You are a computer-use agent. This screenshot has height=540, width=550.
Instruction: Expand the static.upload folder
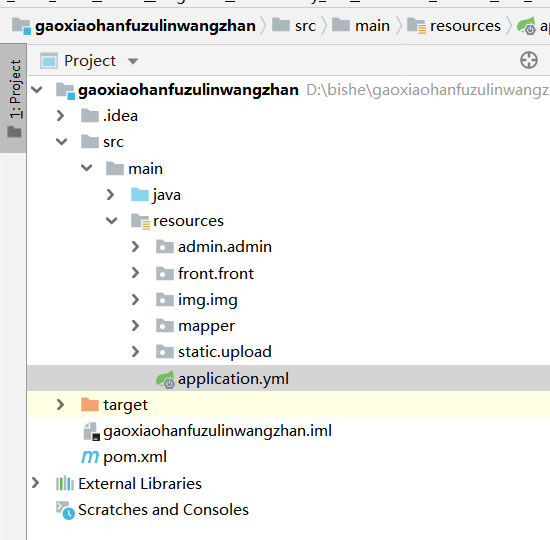pos(135,352)
